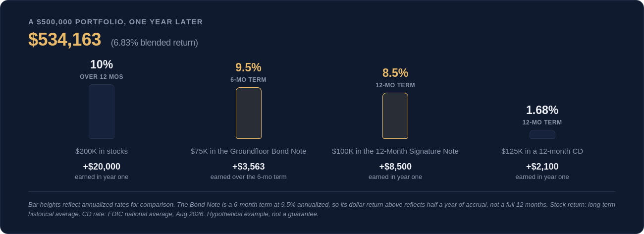
Task: Click the 10% stock return label
Action: click(102, 64)
